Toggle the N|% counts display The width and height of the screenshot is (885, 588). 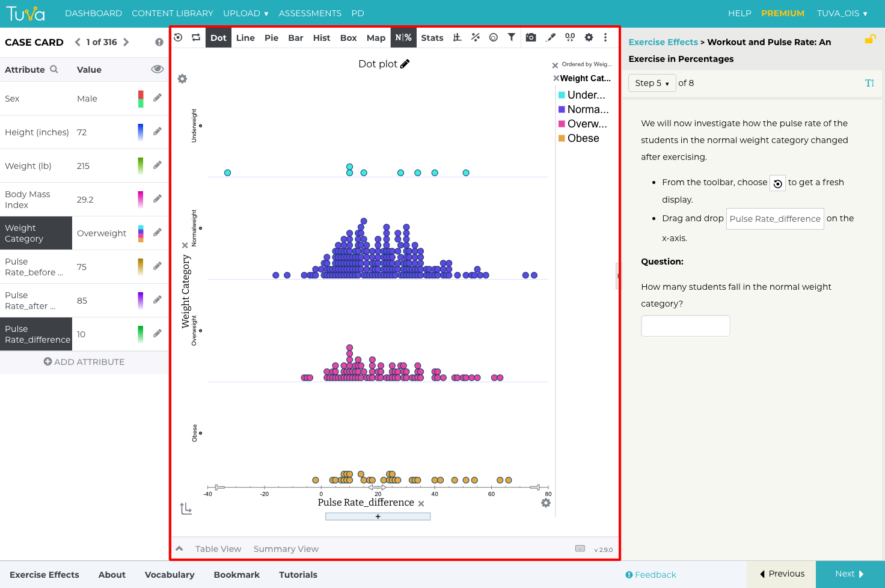tap(403, 37)
